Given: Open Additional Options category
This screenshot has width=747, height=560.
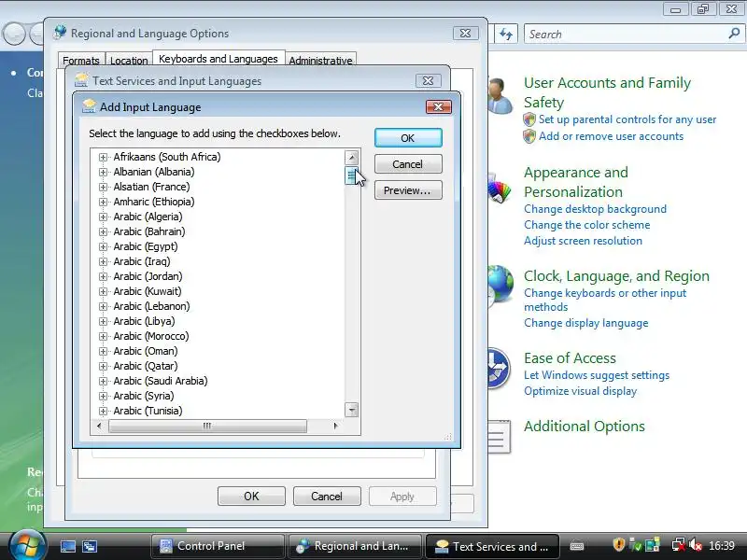Looking at the screenshot, I should click(x=585, y=427).
